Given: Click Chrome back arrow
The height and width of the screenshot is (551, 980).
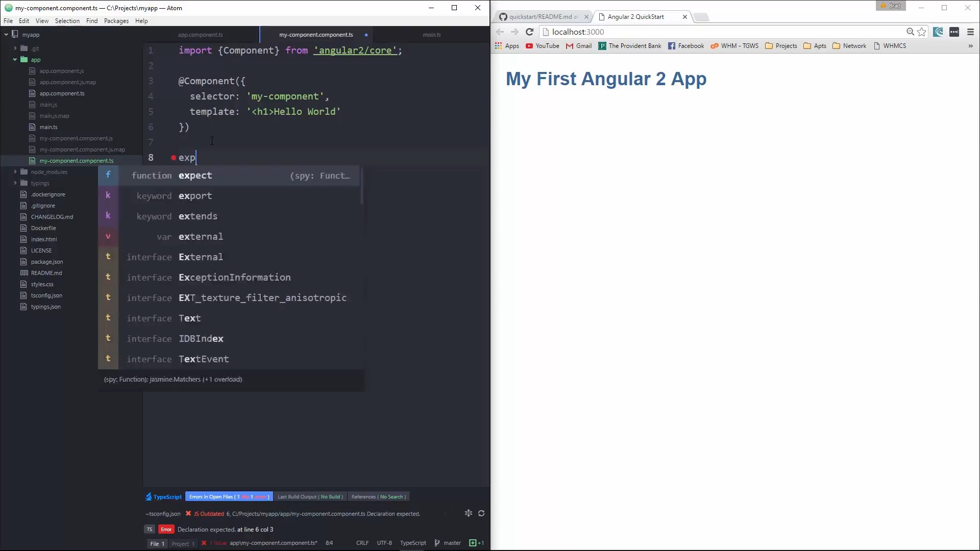Looking at the screenshot, I should [500, 32].
